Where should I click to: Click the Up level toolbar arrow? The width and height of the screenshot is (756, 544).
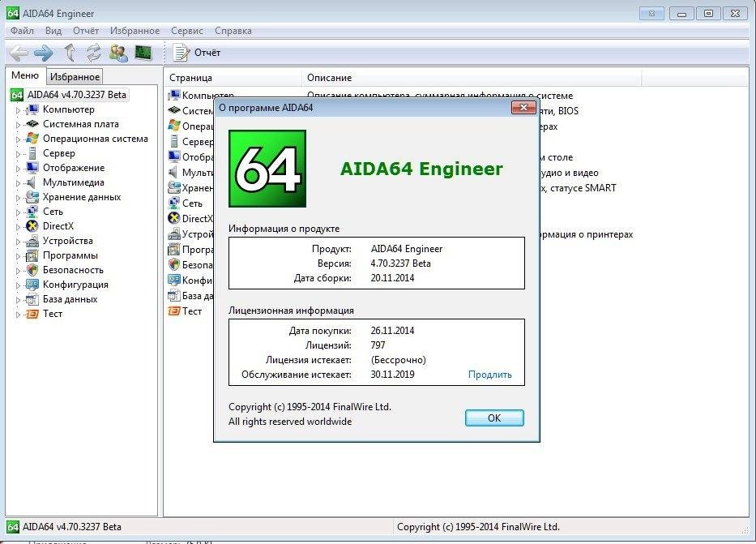pos(70,53)
